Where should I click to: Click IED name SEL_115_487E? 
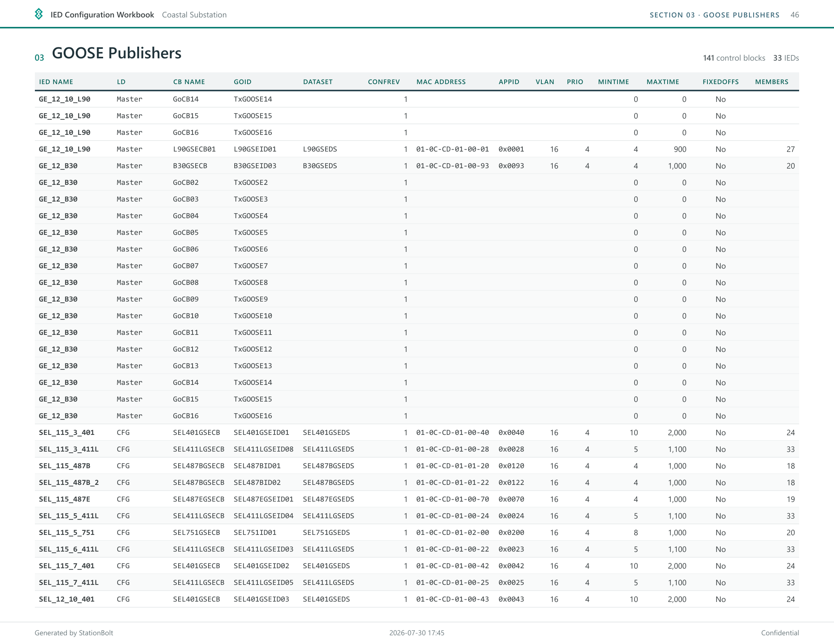click(64, 499)
